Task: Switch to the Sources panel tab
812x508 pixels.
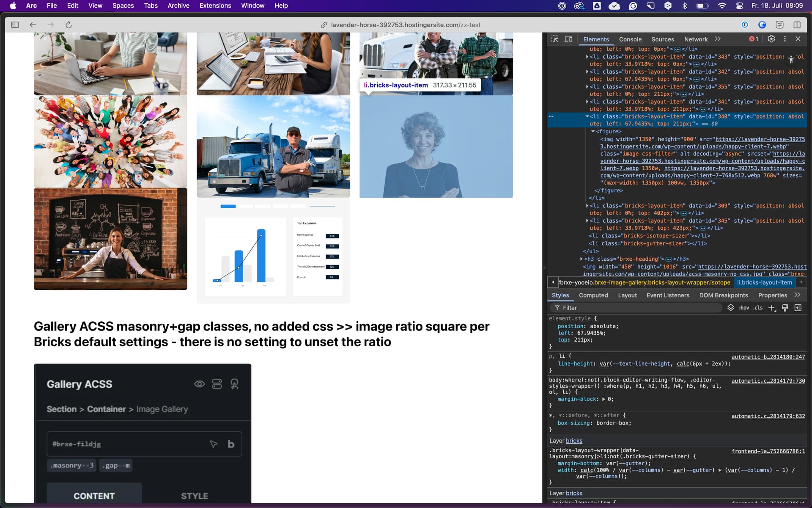Action: [x=663, y=39]
